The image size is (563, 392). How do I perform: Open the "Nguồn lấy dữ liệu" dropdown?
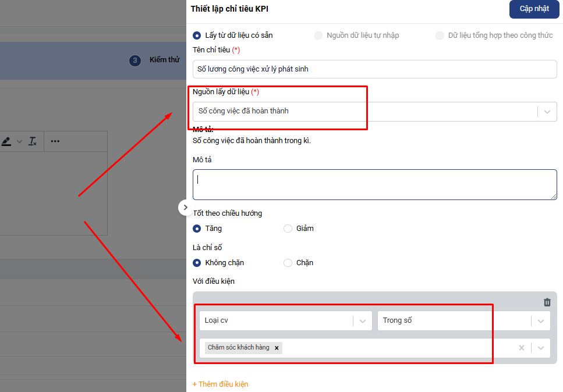(547, 112)
